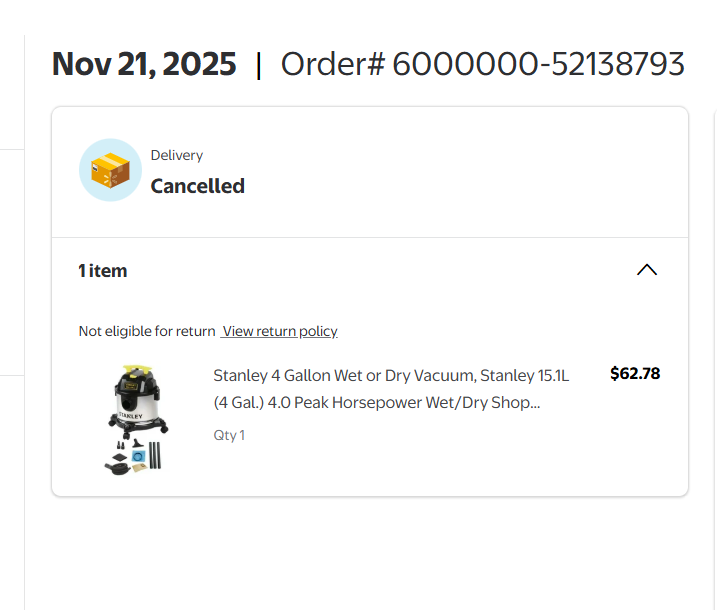
Task: Click the delivery package box icon
Action: coord(110,169)
